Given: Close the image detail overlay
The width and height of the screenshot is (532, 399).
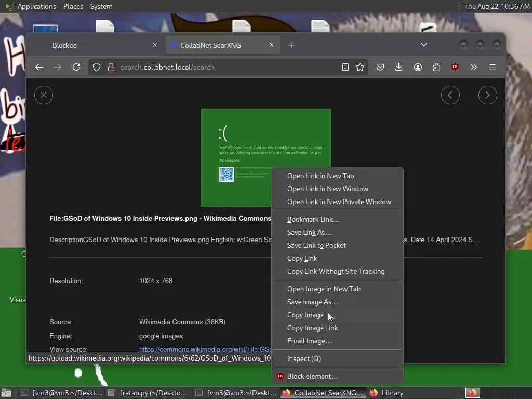Looking at the screenshot, I should pyautogui.click(x=44, y=95).
